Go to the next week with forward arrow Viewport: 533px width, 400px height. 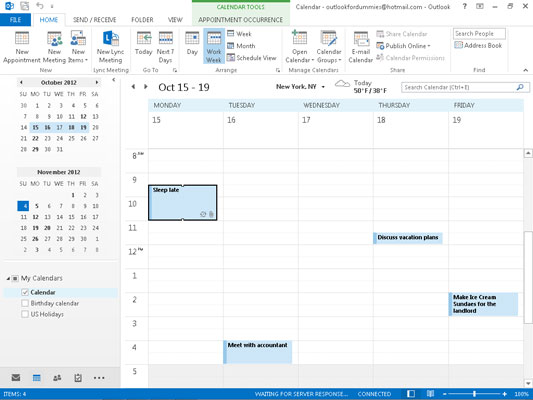point(146,87)
